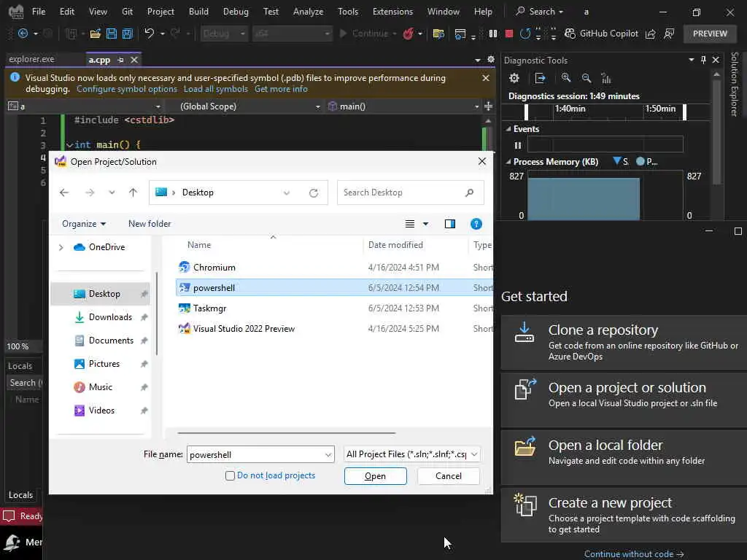Click the Load all symbols link
This screenshot has width=747, height=560.
(216, 89)
